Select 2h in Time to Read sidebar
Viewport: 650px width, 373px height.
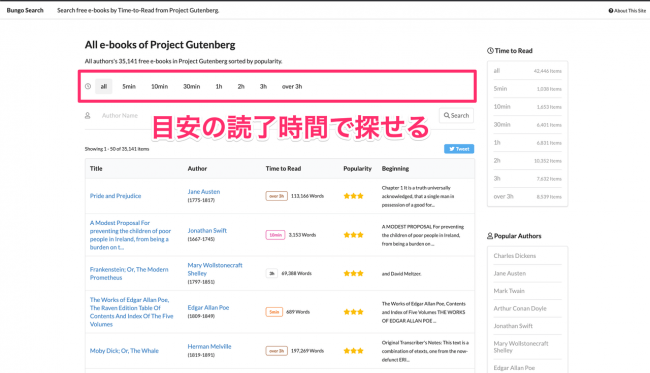tap(527, 161)
